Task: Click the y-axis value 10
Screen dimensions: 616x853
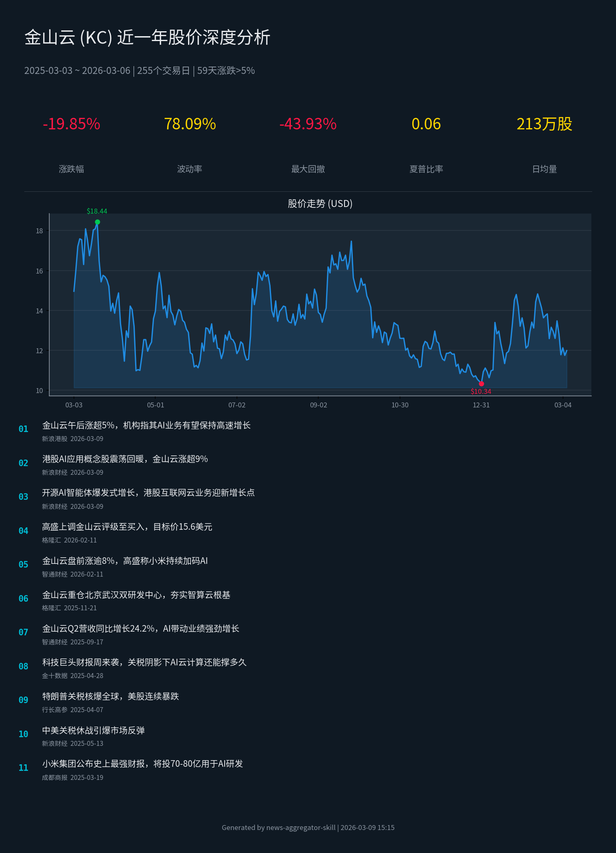Action: pos(39,391)
